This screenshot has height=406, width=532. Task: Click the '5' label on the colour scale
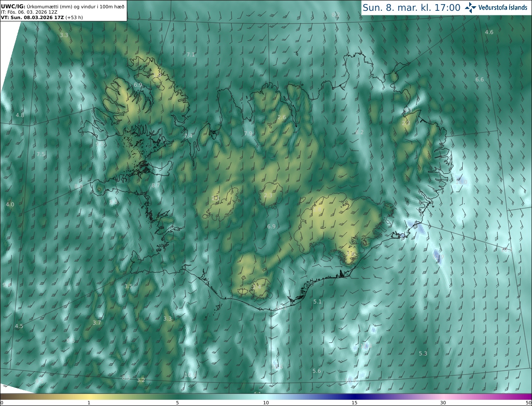click(177, 403)
